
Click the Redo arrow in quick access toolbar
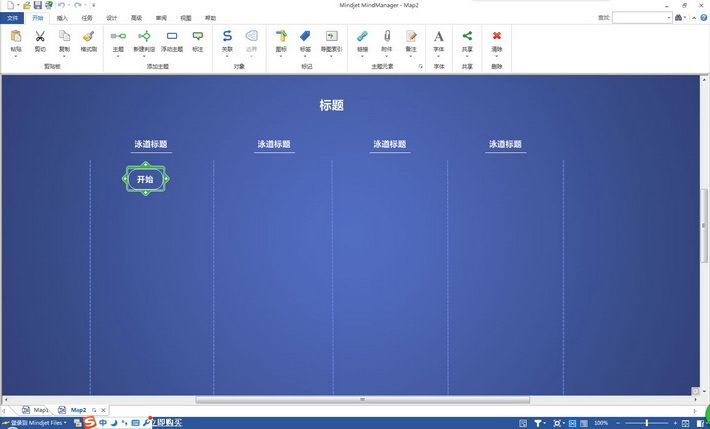click(77, 5)
